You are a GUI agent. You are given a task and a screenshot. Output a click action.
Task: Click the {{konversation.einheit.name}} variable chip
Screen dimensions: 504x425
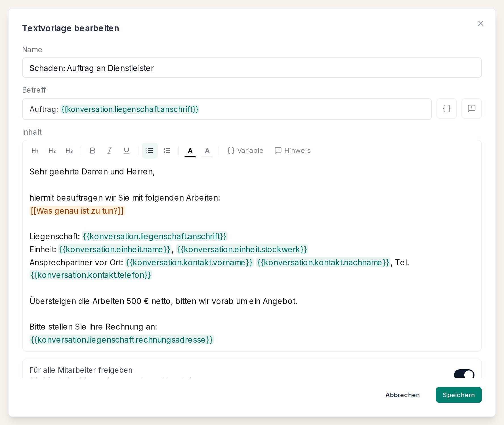pyautogui.click(x=115, y=249)
